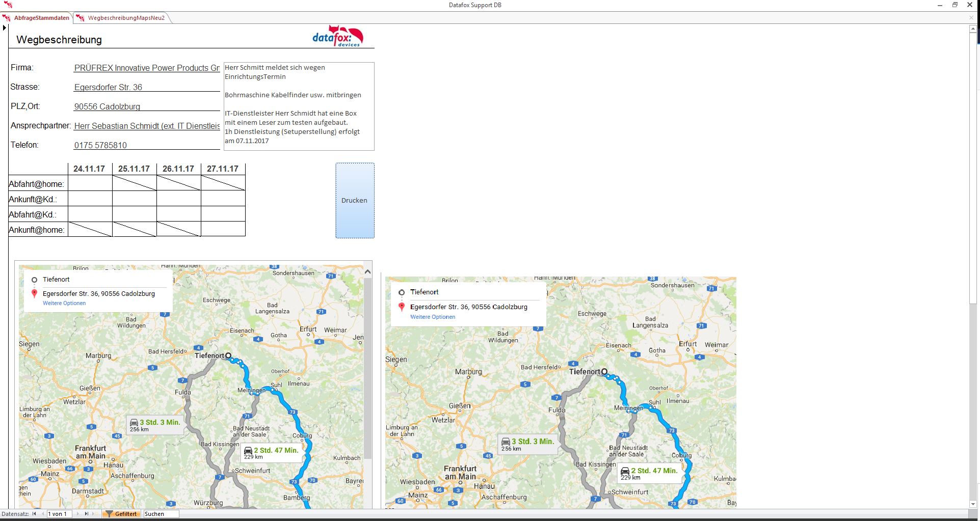Select the 2 Std. 47 Min. route in right map
This screenshot has width=980, height=521.
[649, 474]
